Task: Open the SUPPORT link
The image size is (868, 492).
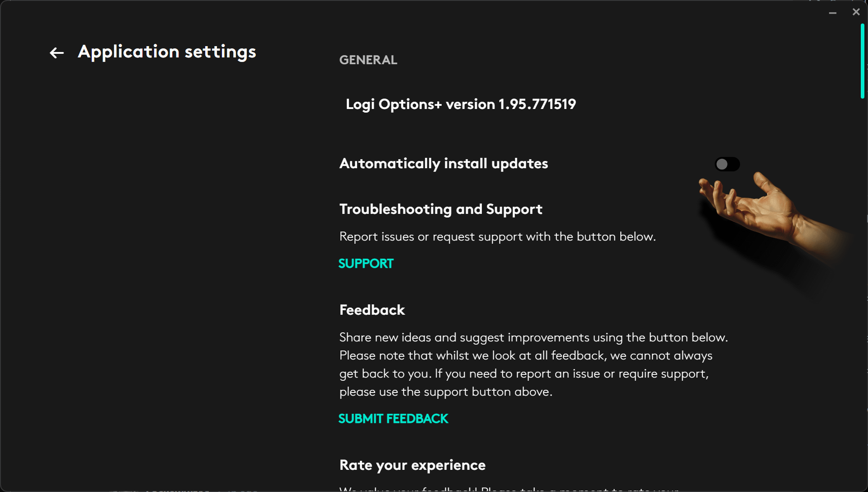Action: pos(366,264)
